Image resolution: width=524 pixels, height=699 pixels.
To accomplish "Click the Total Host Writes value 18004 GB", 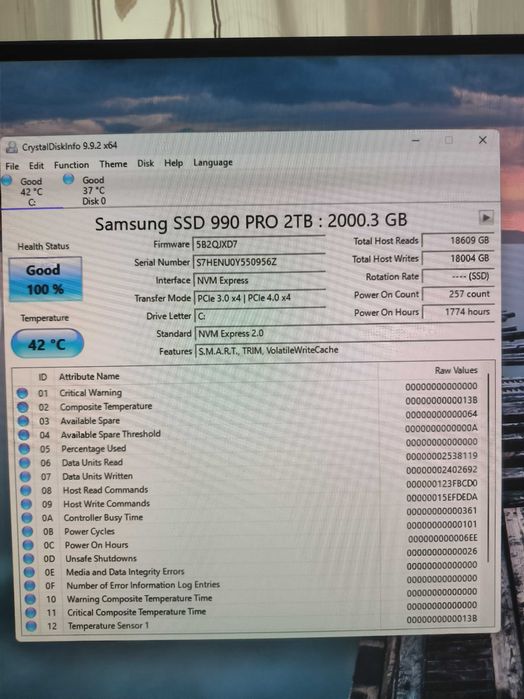I will (458, 258).
